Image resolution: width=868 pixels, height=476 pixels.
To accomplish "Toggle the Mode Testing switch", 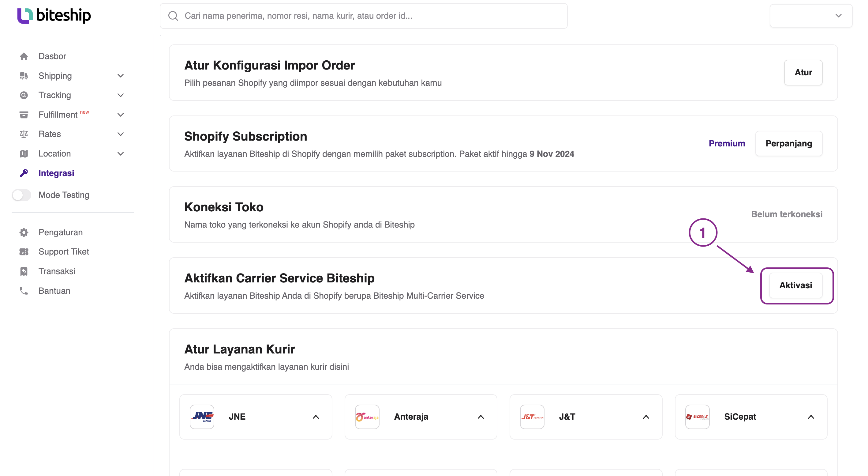I will coord(21,195).
